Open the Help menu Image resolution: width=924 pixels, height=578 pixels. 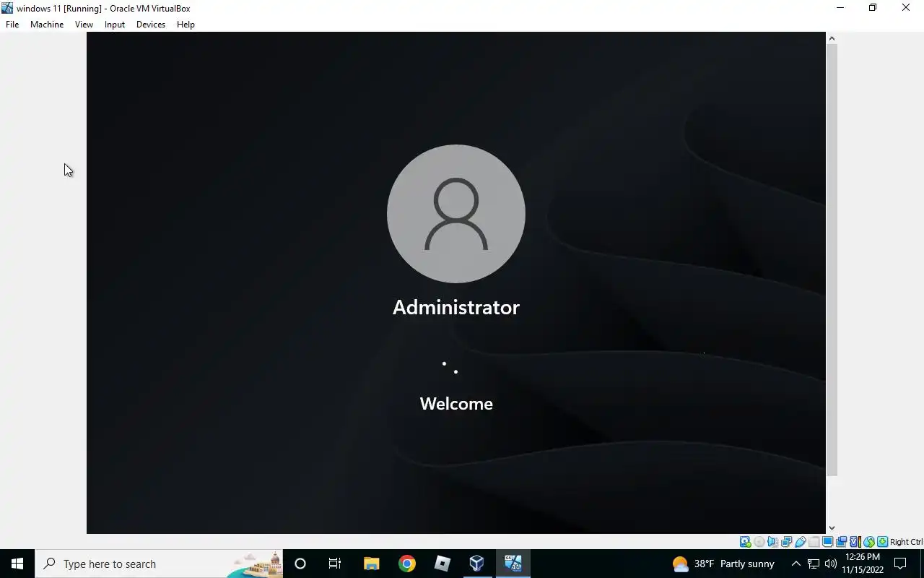pyautogui.click(x=186, y=25)
